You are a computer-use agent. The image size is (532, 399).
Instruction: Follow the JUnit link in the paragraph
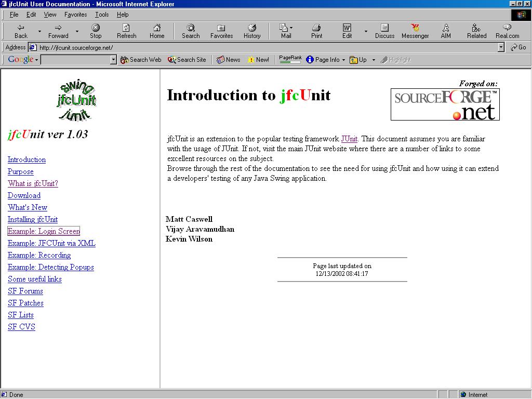[x=349, y=139]
